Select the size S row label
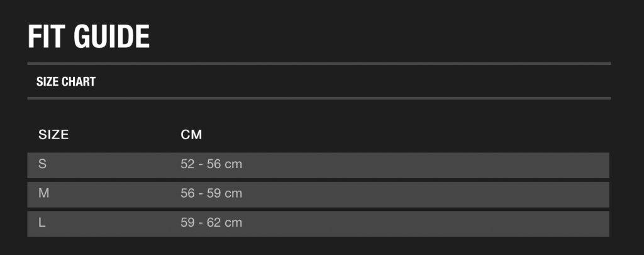The image size is (644, 255). point(42,164)
